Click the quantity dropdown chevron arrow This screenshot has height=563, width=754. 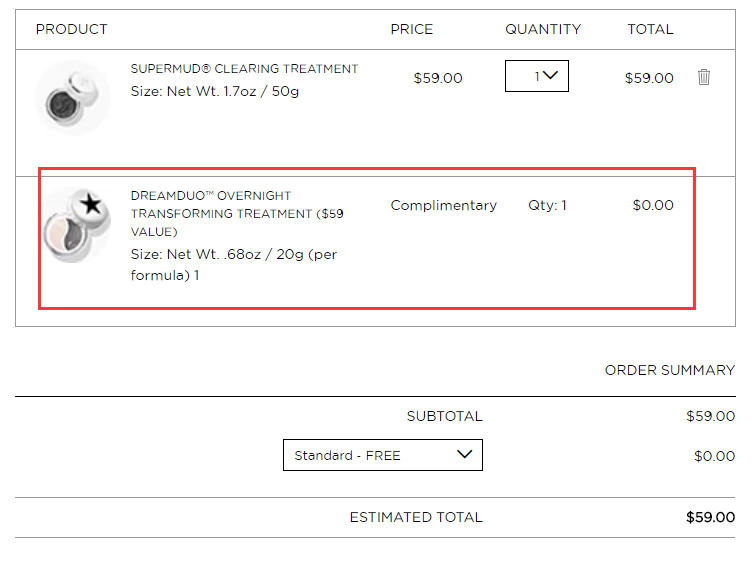[x=550, y=75]
